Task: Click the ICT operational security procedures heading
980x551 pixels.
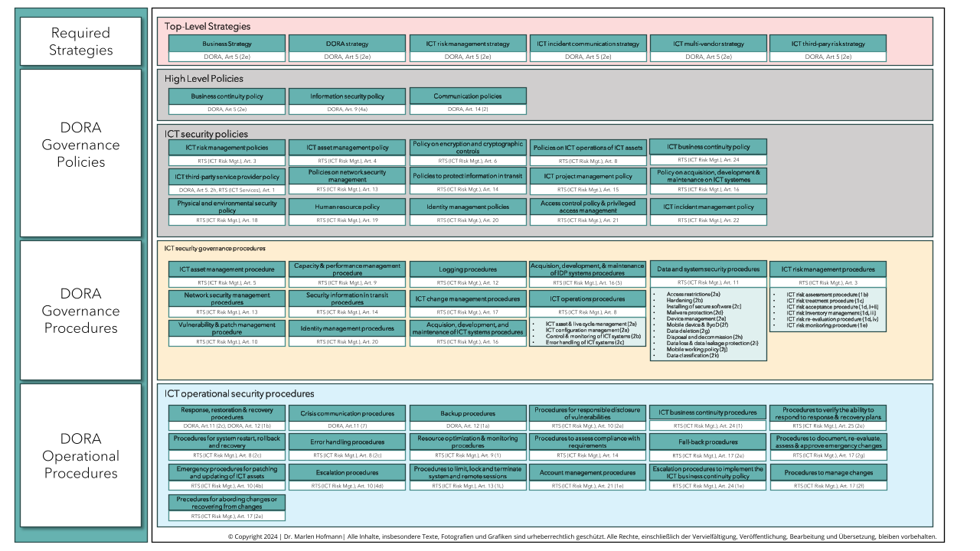Action: pos(239,393)
